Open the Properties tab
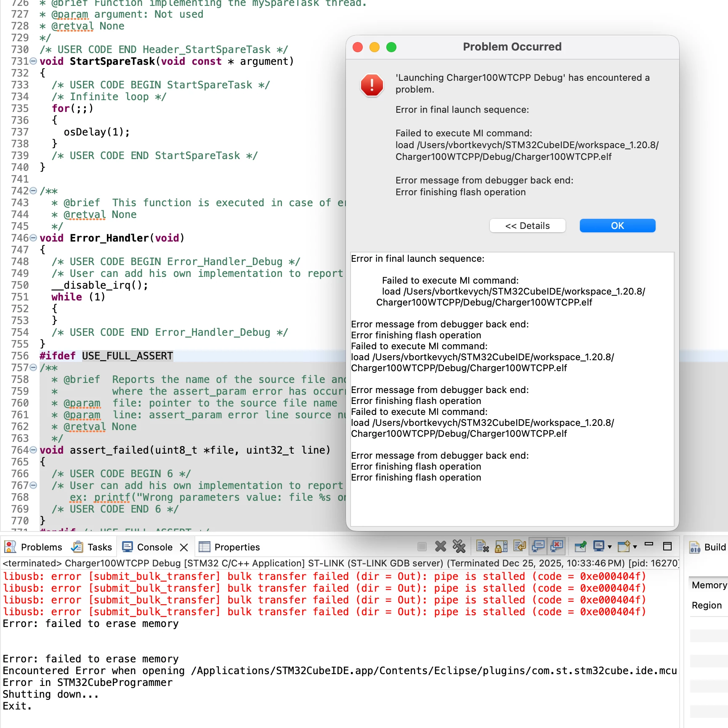728x728 pixels. click(229, 547)
